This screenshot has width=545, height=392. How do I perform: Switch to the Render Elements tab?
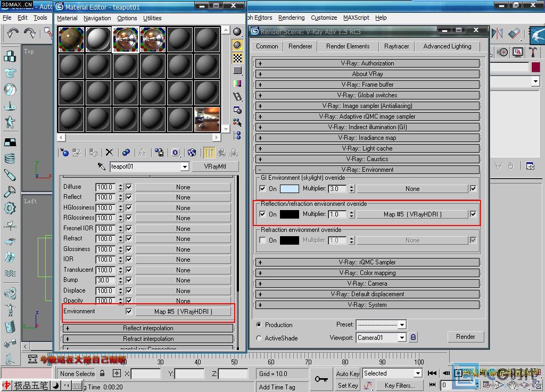point(348,46)
